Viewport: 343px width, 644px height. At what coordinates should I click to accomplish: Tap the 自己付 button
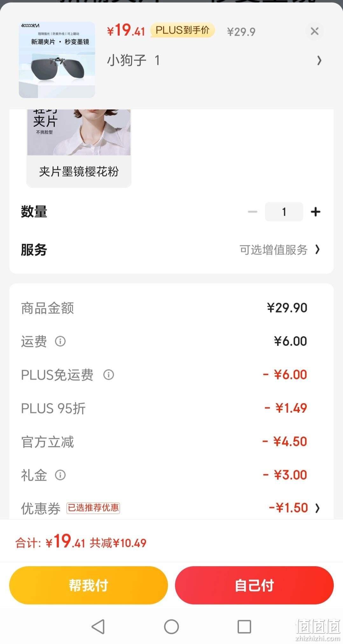click(x=254, y=585)
